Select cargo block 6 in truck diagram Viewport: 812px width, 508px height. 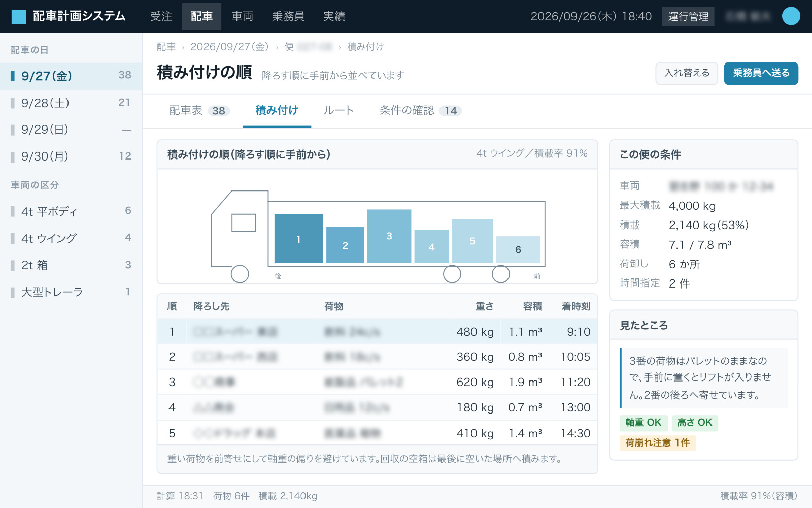(518, 249)
